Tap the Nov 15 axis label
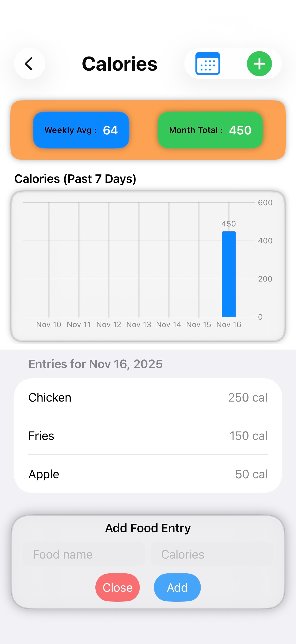 point(199,325)
